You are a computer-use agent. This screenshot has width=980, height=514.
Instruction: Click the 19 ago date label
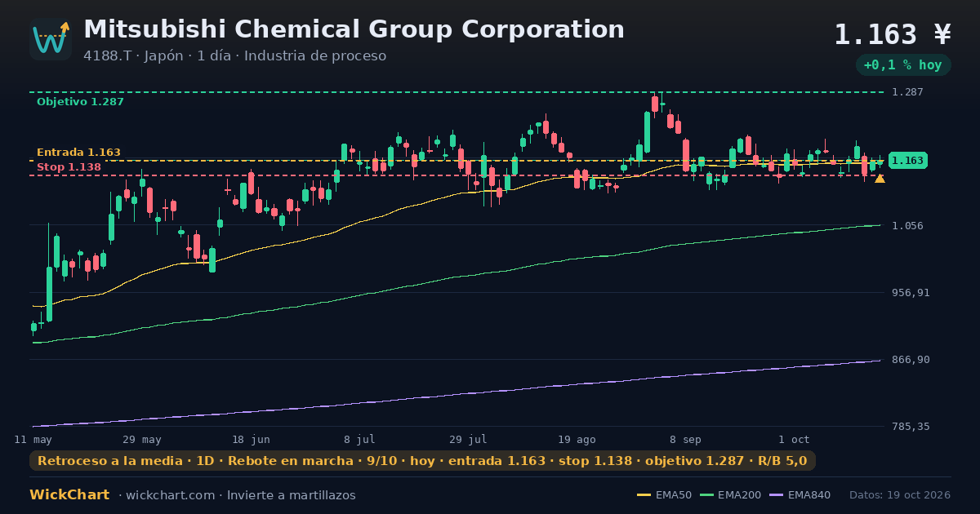click(577, 439)
